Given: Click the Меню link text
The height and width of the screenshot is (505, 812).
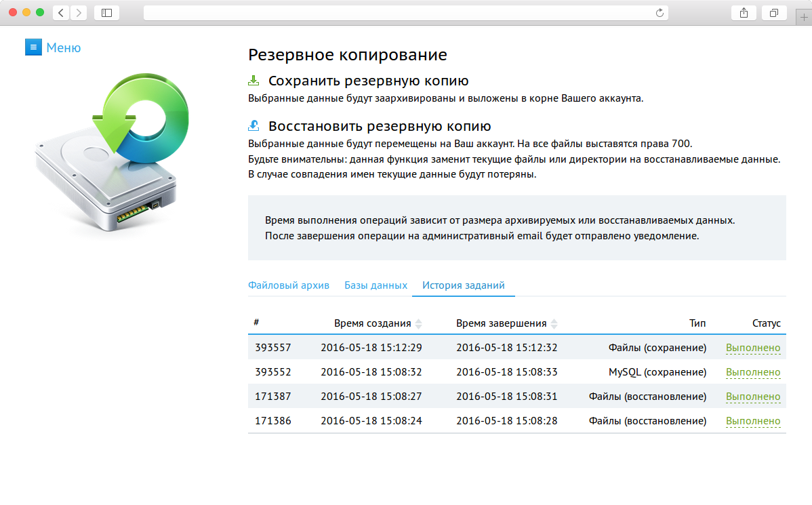Looking at the screenshot, I should coord(63,47).
